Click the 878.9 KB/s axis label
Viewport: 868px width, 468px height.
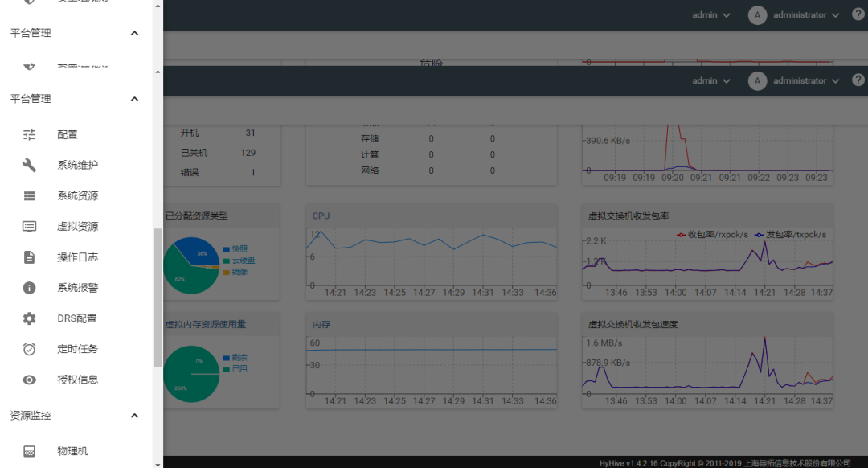pyautogui.click(x=608, y=363)
